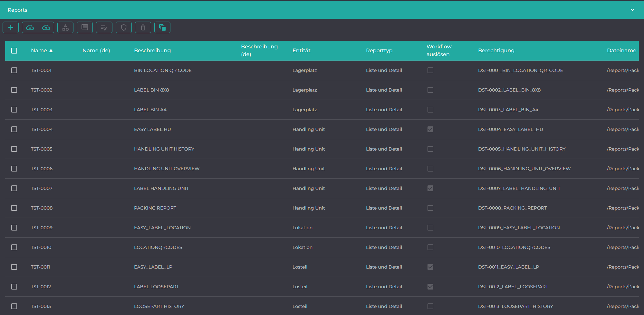Click the cloud upload icon
Viewport: 644px width, 315px height.
coord(46,27)
